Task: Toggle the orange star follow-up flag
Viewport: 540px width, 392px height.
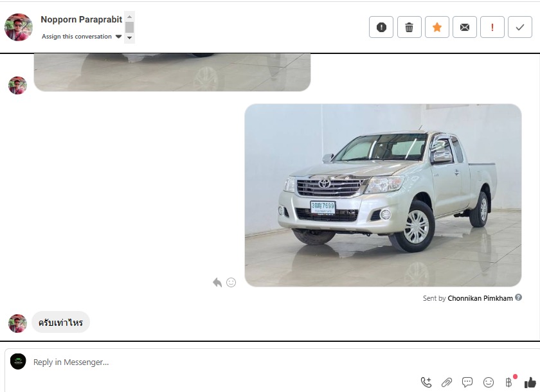Action: point(437,27)
